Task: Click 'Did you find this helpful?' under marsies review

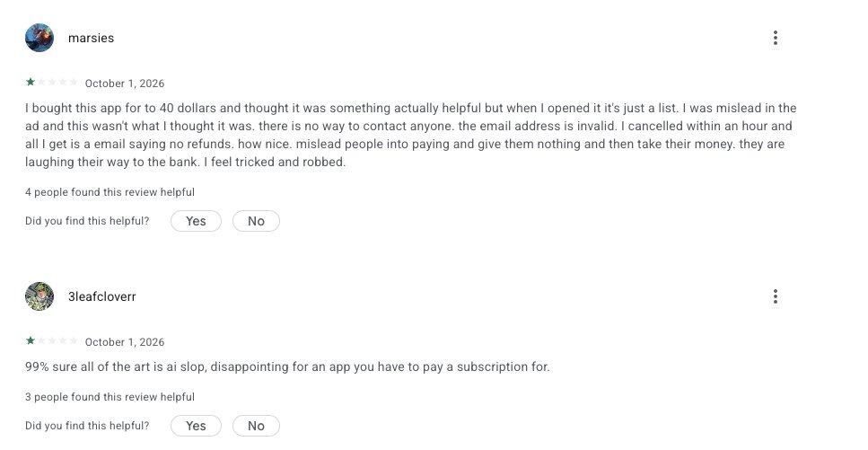Action: [x=87, y=221]
